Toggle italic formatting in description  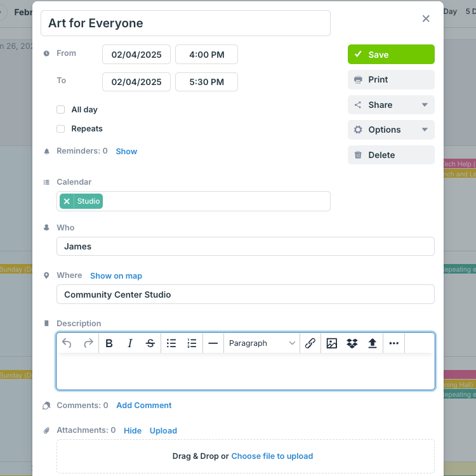(x=130, y=343)
